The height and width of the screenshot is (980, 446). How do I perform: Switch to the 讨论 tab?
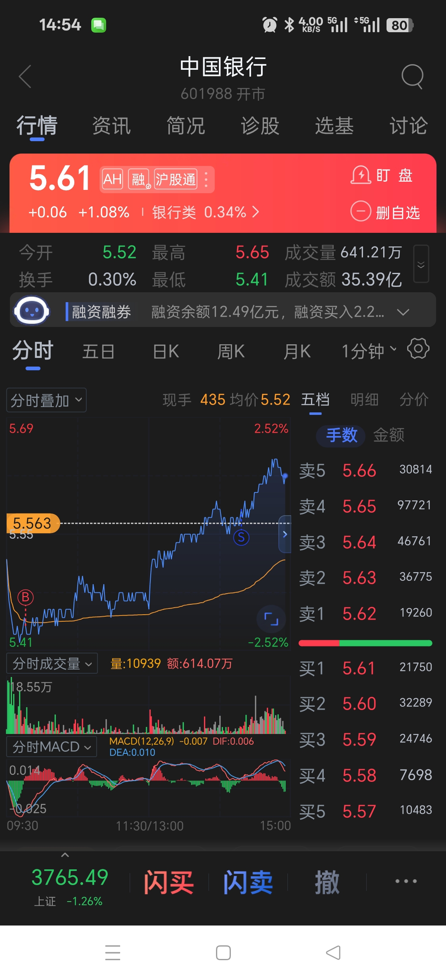tap(408, 126)
